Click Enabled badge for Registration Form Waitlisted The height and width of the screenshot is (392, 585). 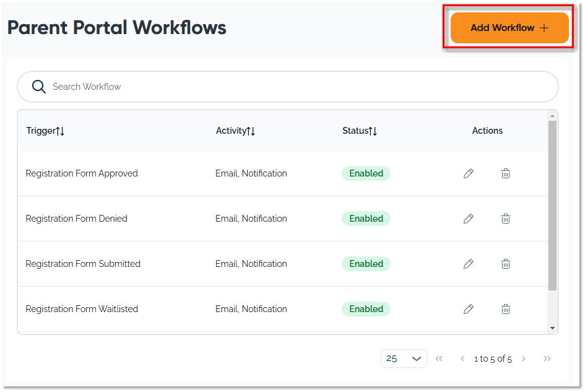pos(366,309)
